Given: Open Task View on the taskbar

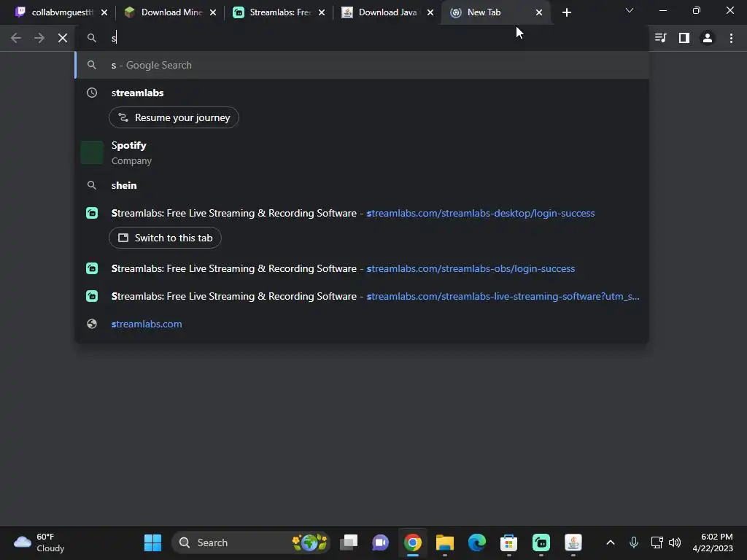Looking at the screenshot, I should point(349,542).
